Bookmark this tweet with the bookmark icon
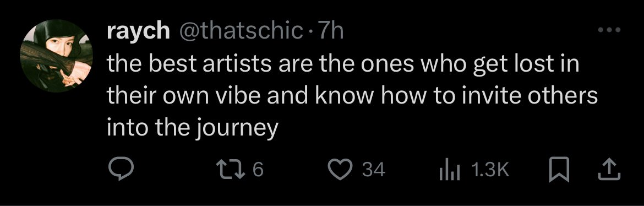Viewport: 644px width, 206px height. tap(559, 170)
